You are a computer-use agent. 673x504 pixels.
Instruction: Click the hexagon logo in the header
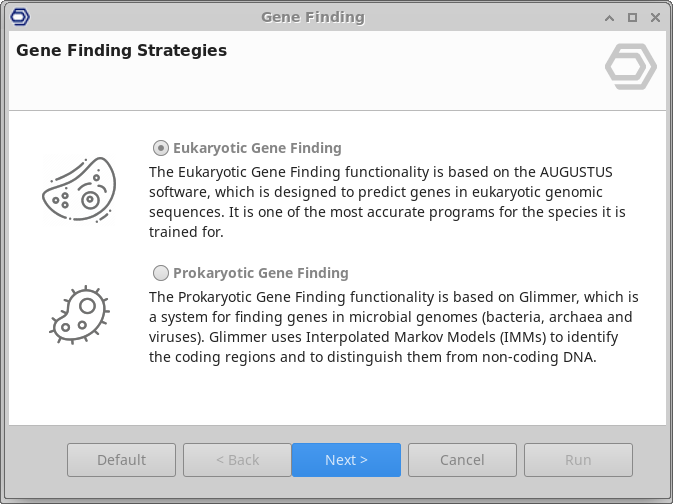click(631, 68)
